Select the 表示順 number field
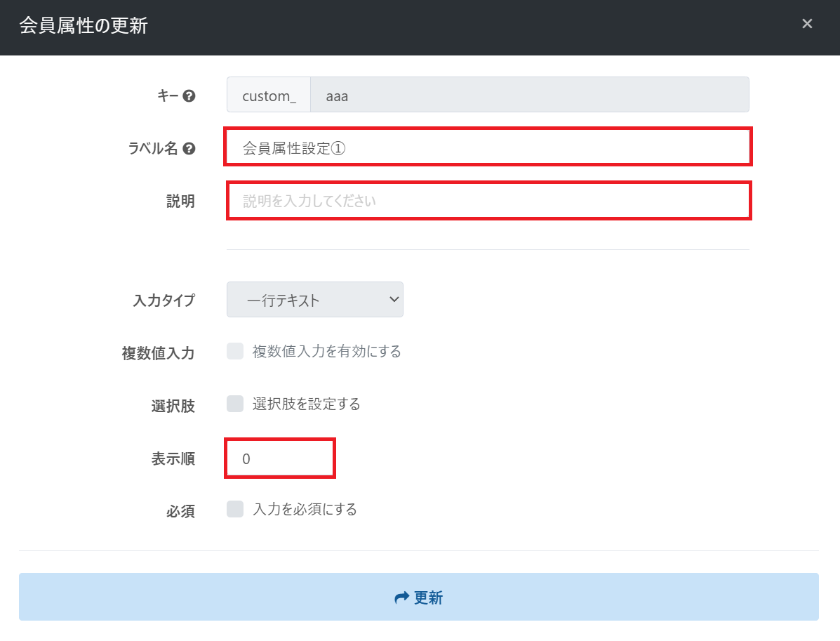 click(x=279, y=459)
